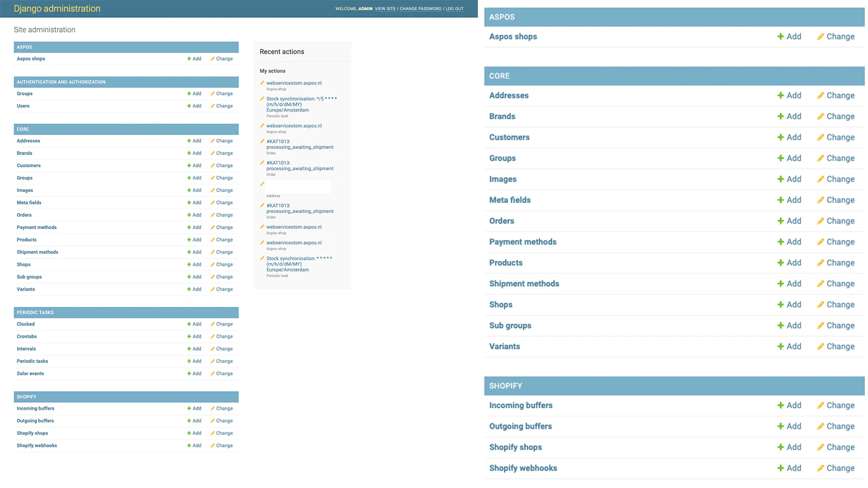Open Variants link in the enlarged view
The width and height of the screenshot is (868, 488).
[x=504, y=346]
